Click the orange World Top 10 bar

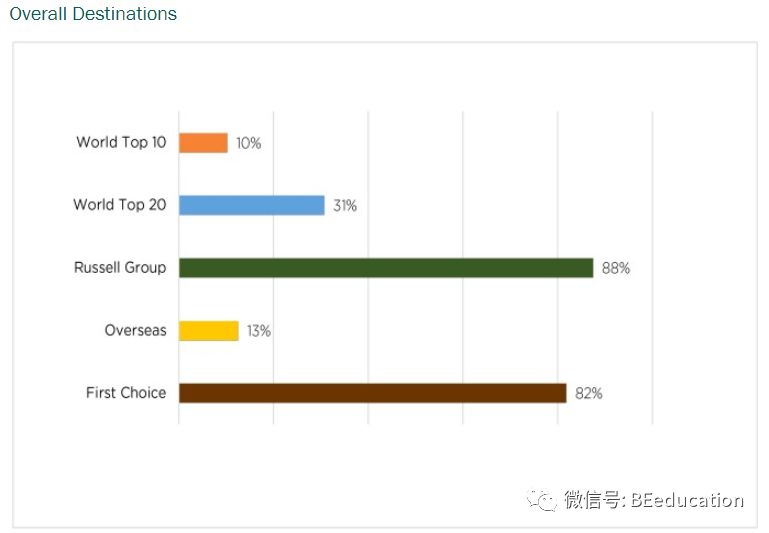203,143
